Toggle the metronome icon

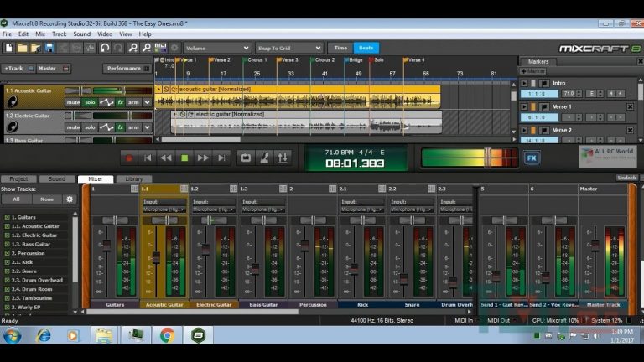pos(264,158)
